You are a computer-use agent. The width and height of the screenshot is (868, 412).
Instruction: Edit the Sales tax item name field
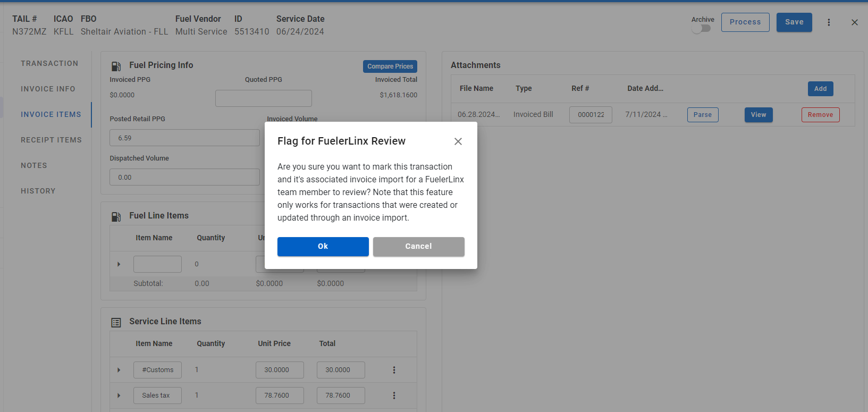(157, 396)
